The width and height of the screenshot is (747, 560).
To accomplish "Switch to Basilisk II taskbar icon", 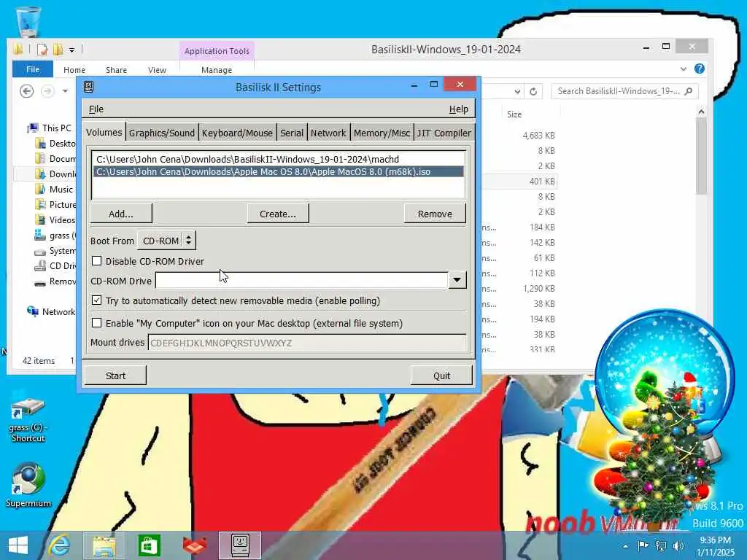I will click(x=240, y=545).
